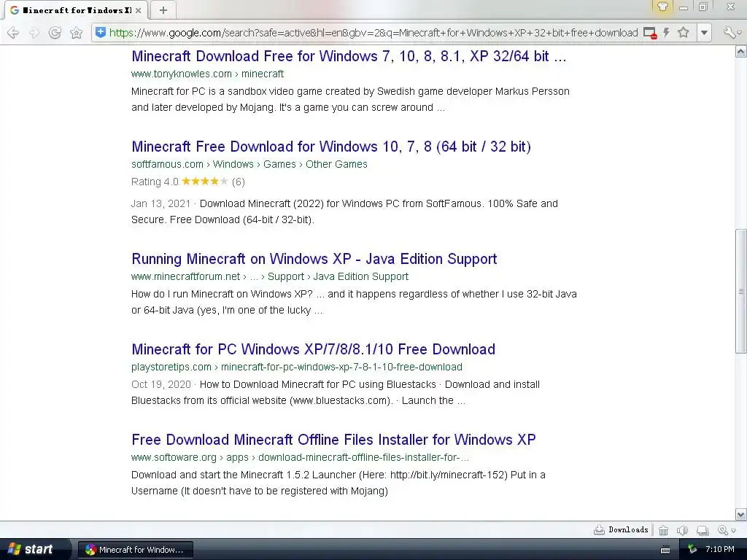Open a new tab with plus button

click(163, 10)
